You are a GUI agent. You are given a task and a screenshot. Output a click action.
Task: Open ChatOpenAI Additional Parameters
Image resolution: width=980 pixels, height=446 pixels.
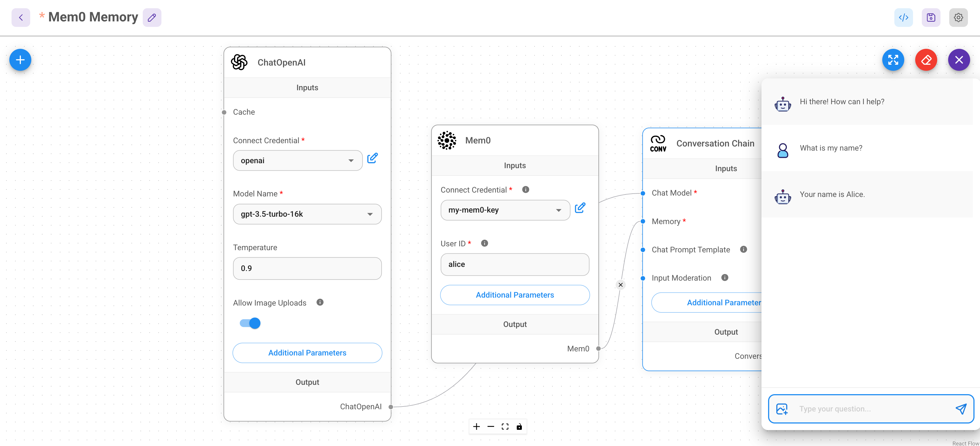pyautogui.click(x=307, y=353)
